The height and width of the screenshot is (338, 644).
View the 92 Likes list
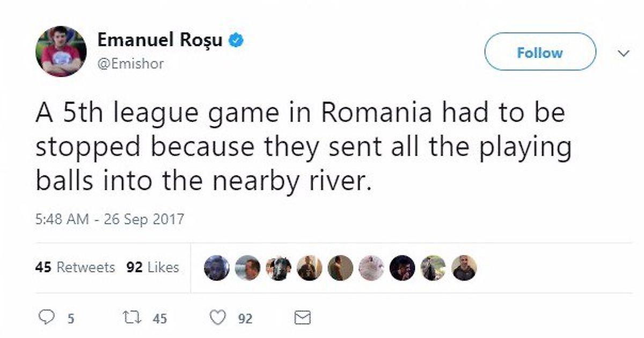pos(152,267)
